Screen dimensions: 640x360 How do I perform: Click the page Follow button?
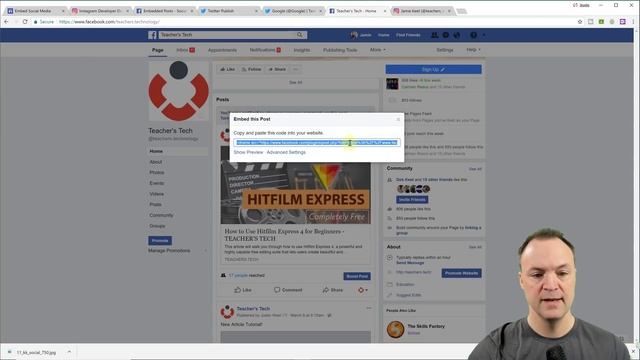coord(251,69)
